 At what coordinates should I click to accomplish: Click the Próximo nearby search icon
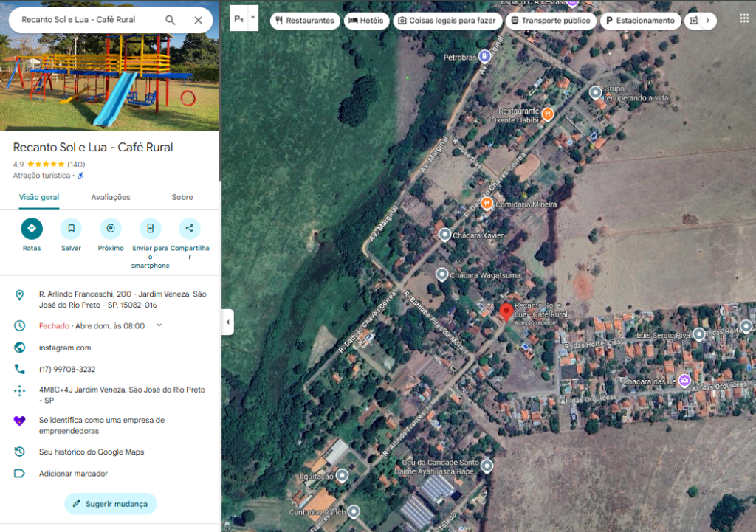[110, 229]
